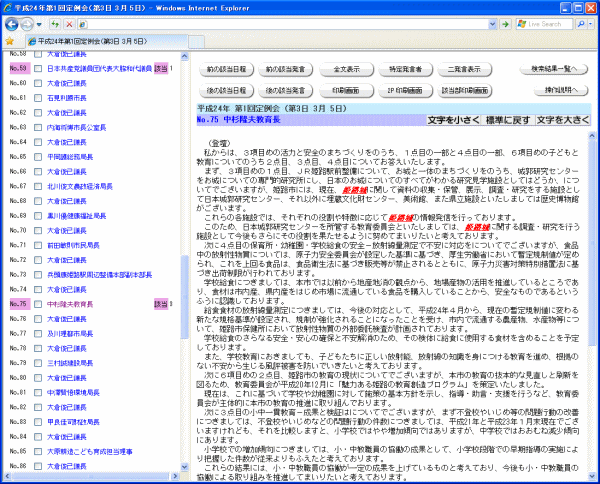Open the No.61 石見利勝市長 link
This screenshot has width=600, height=484.
[67, 98]
